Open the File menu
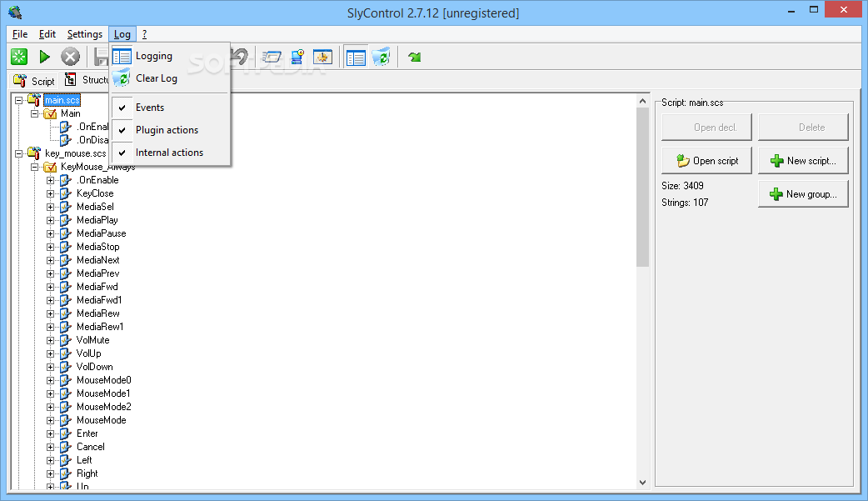This screenshot has width=868, height=501. (x=20, y=34)
